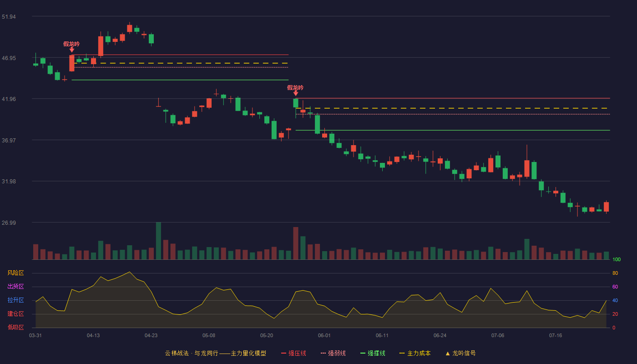Toggle the 龙吟信号 legend item

pos(460,353)
